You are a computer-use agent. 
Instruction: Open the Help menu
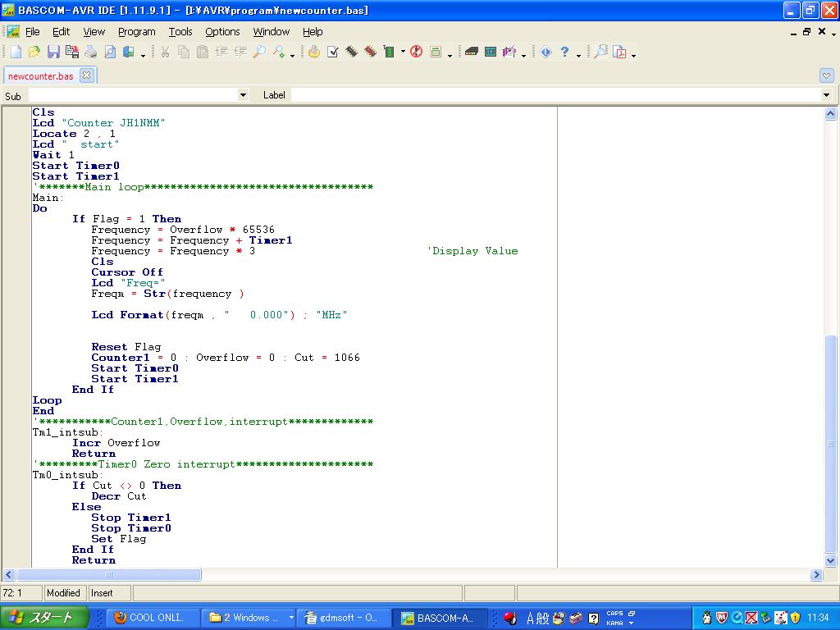click(313, 32)
